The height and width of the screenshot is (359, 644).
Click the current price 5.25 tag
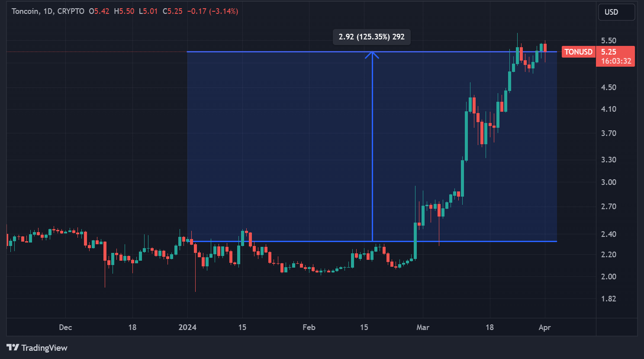point(609,52)
